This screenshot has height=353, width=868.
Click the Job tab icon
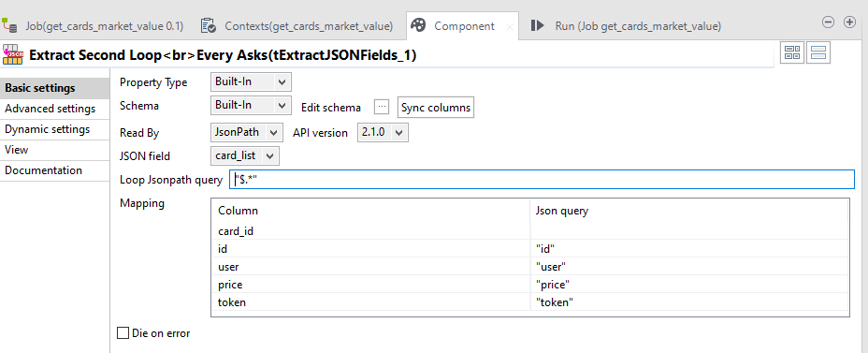point(10,25)
